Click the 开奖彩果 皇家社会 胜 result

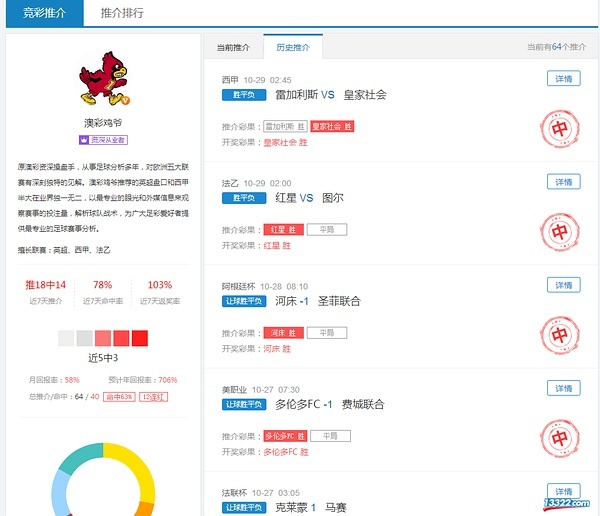pyautogui.click(x=285, y=142)
